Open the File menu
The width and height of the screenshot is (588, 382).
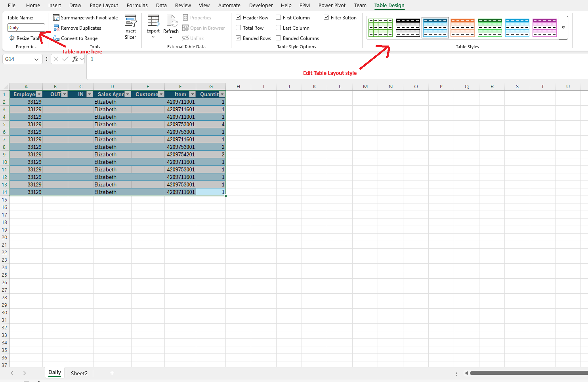[x=11, y=5]
